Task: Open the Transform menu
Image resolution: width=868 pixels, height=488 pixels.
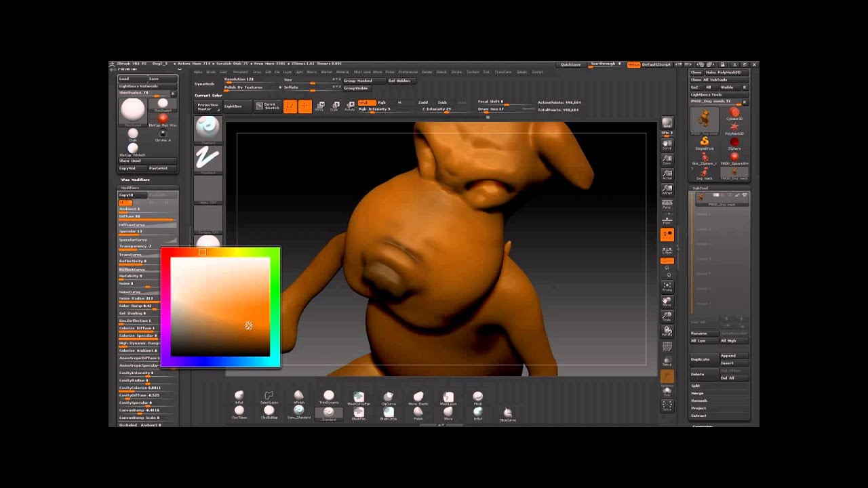Action: 503,72
